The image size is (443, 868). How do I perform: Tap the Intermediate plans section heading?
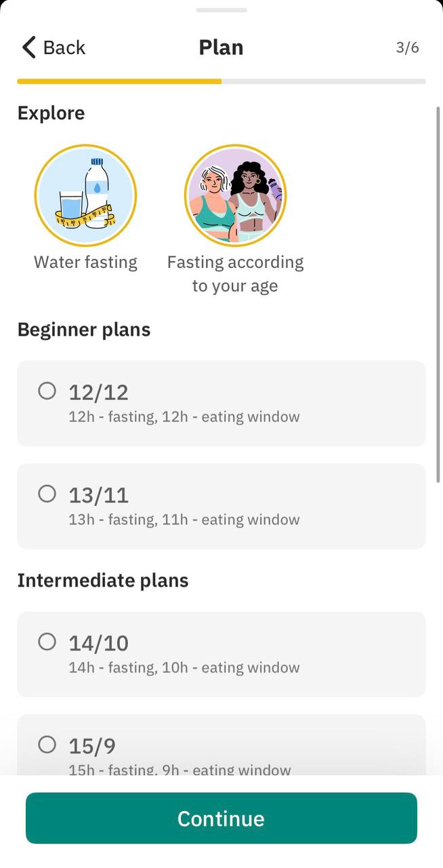pos(103,580)
